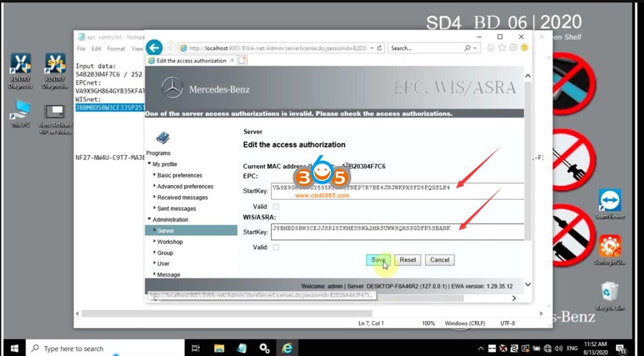Open the address bar history dropdown
The image size is (644, 356).
[x=371, y=48]
